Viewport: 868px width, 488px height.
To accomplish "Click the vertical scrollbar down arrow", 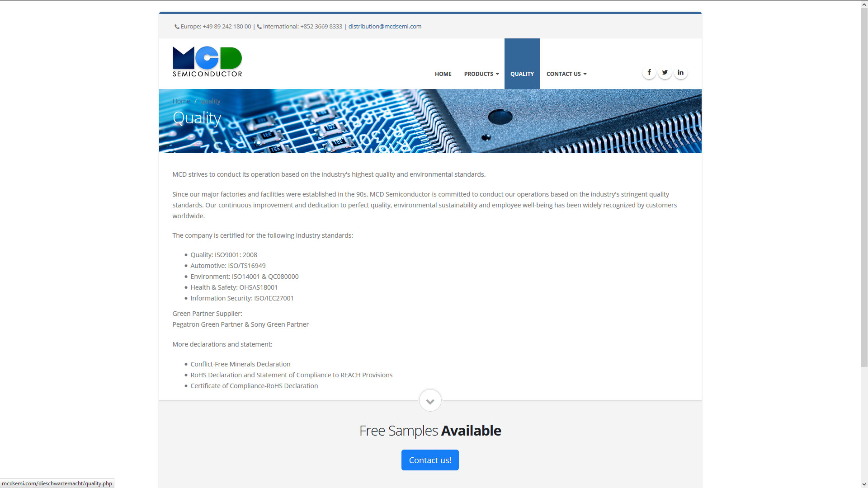I will click(864, 484).
